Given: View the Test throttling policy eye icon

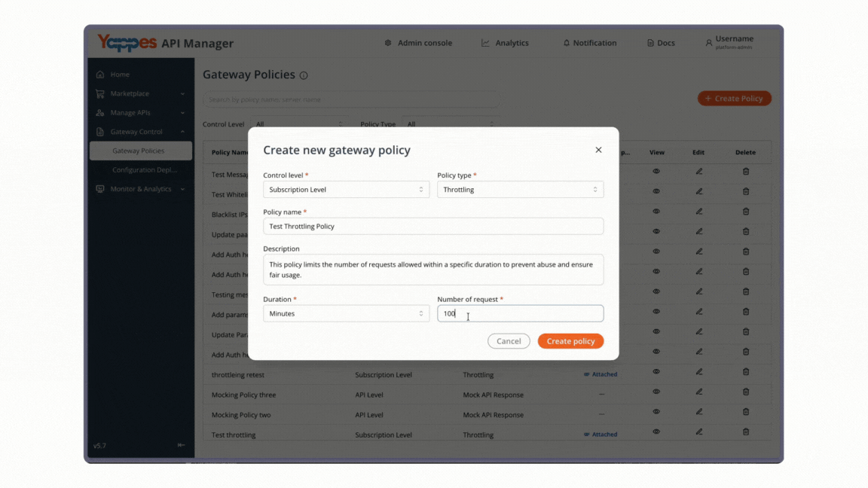Looking at the screenshot, I should point(656,432).
